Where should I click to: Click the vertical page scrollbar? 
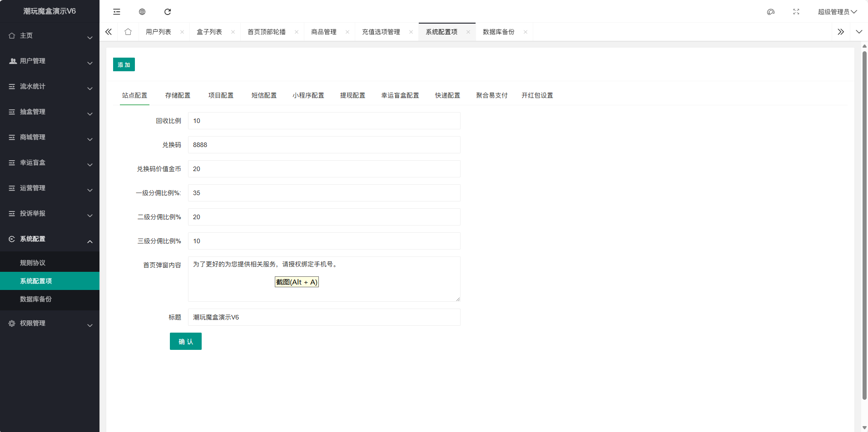click(x=864, y=226)
